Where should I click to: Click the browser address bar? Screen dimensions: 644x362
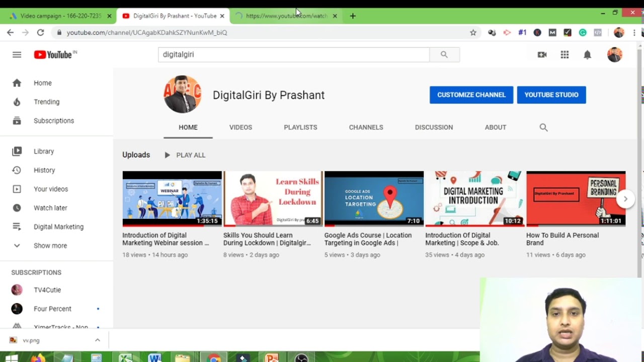[x=262, y=32]
